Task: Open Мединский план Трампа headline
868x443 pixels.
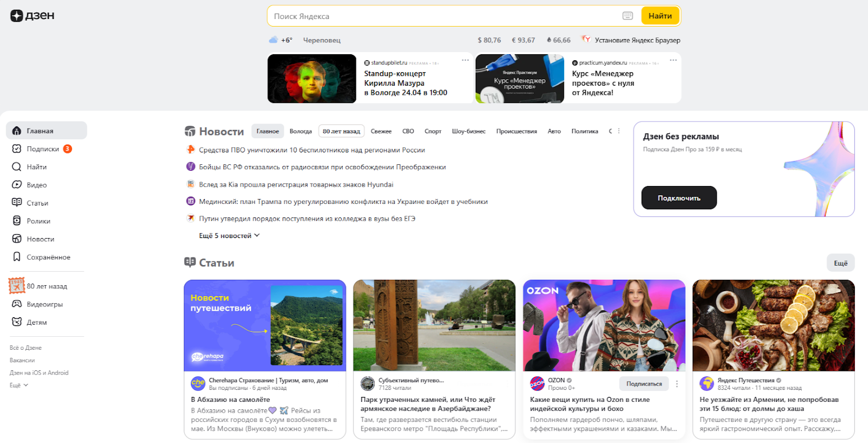Action: click(x=343, y=202)
